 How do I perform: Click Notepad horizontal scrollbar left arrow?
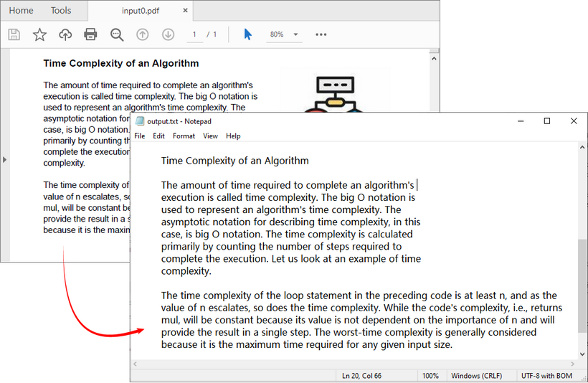coord(135,364)
